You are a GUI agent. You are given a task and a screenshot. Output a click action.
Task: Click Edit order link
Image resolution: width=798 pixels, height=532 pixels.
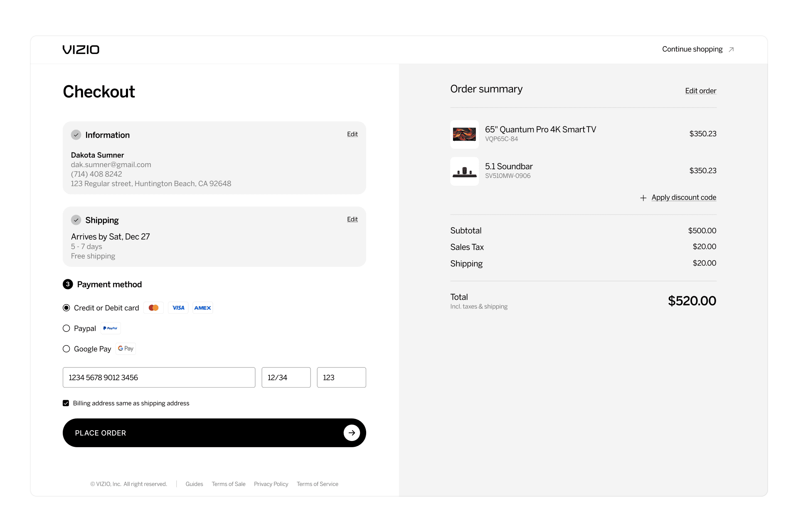(700, 91)
